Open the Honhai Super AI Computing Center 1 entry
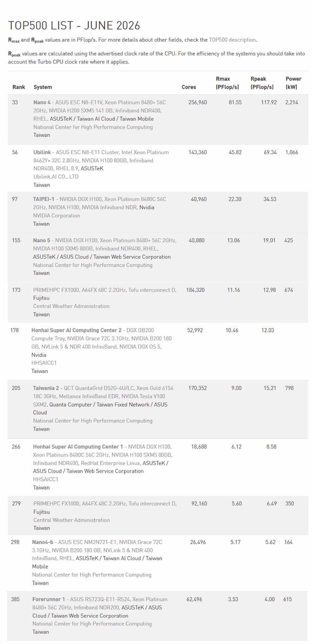Screen dimensions: 313x644 tap(78, 447)
